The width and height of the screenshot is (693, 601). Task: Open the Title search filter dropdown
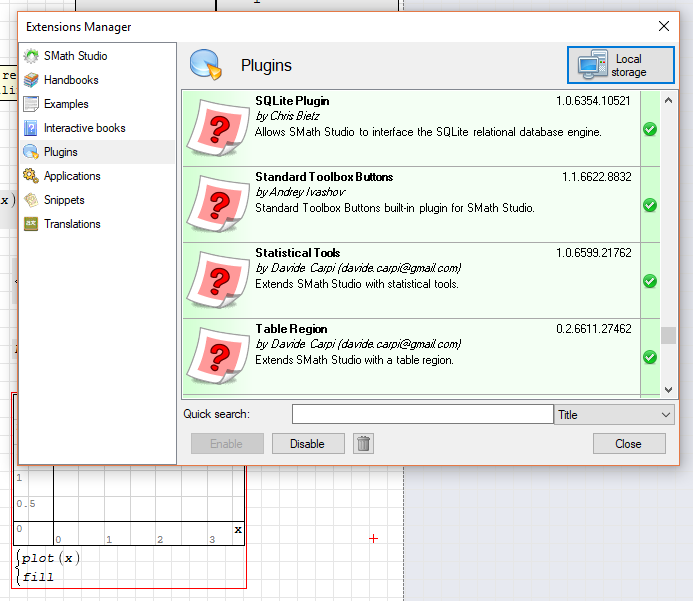pos(614,415)
